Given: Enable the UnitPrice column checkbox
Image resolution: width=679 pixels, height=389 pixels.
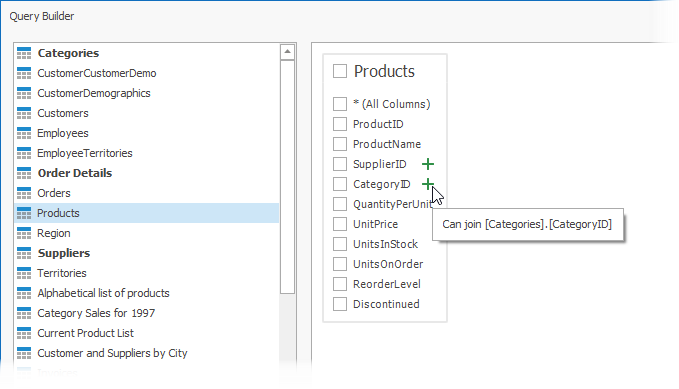Looking at the screenshot, I should (x=340, y=224).
